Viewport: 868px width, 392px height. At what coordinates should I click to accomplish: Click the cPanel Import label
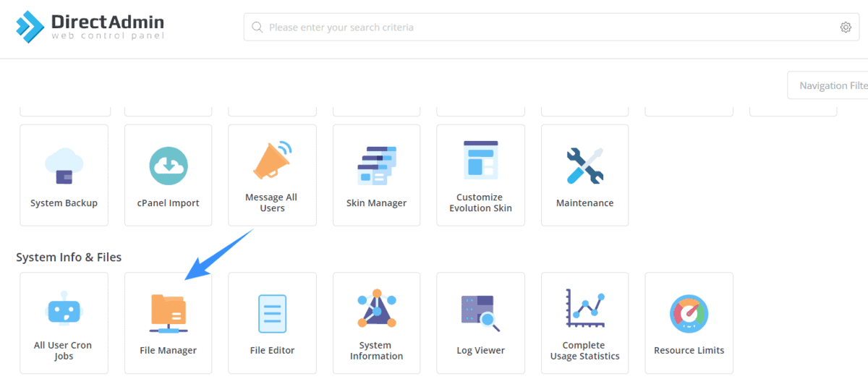point(169,203)
